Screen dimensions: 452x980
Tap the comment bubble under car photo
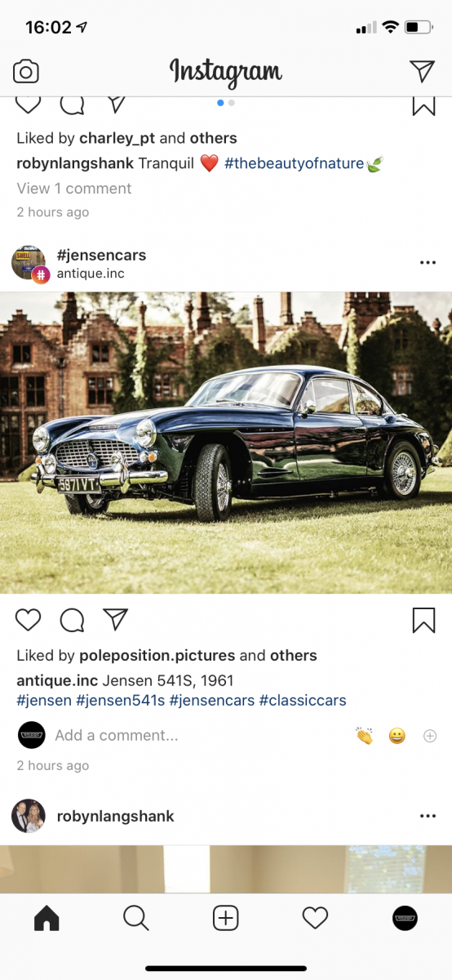pos(73,621)
